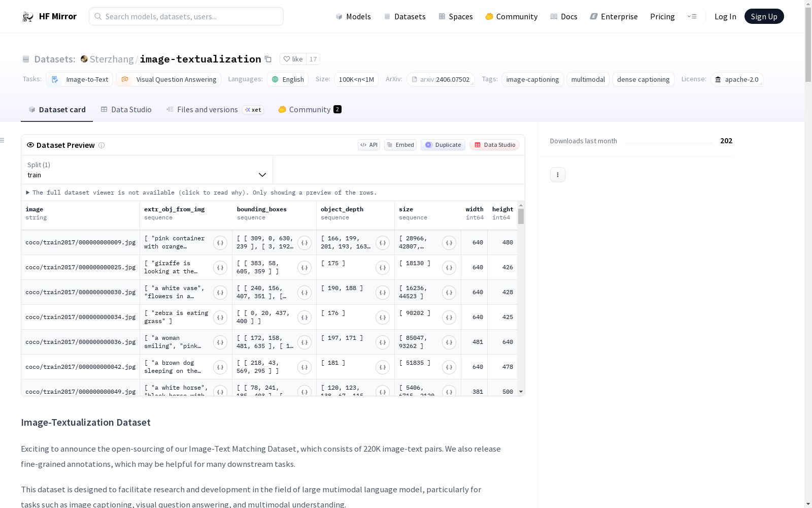Select the English language tag

(288, 79)
